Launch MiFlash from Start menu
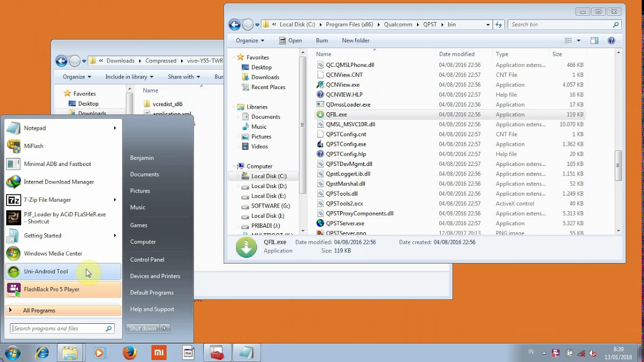644x362 pixels. 63,146
